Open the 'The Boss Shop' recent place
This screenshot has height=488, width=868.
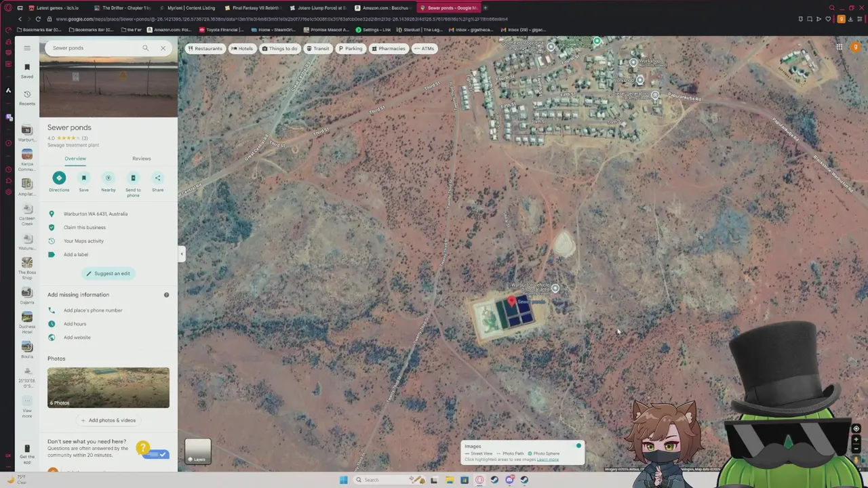point(27,269)
